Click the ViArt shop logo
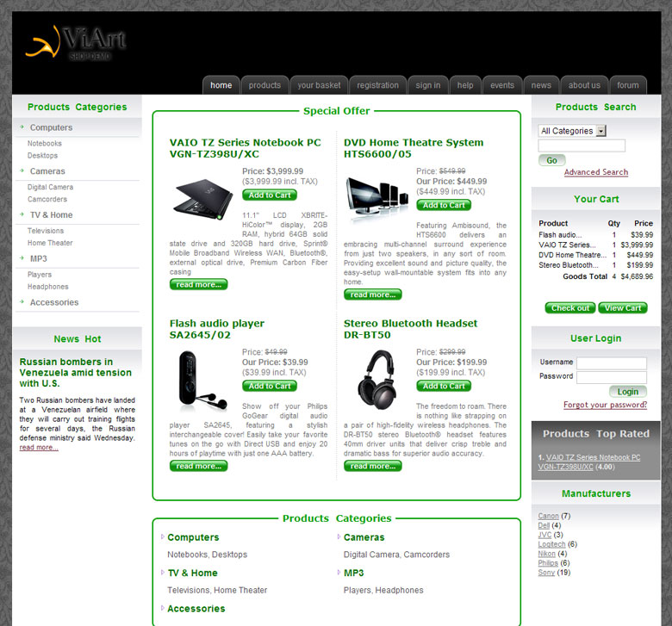Screen dimensions: 672x626 pos(76,43)
